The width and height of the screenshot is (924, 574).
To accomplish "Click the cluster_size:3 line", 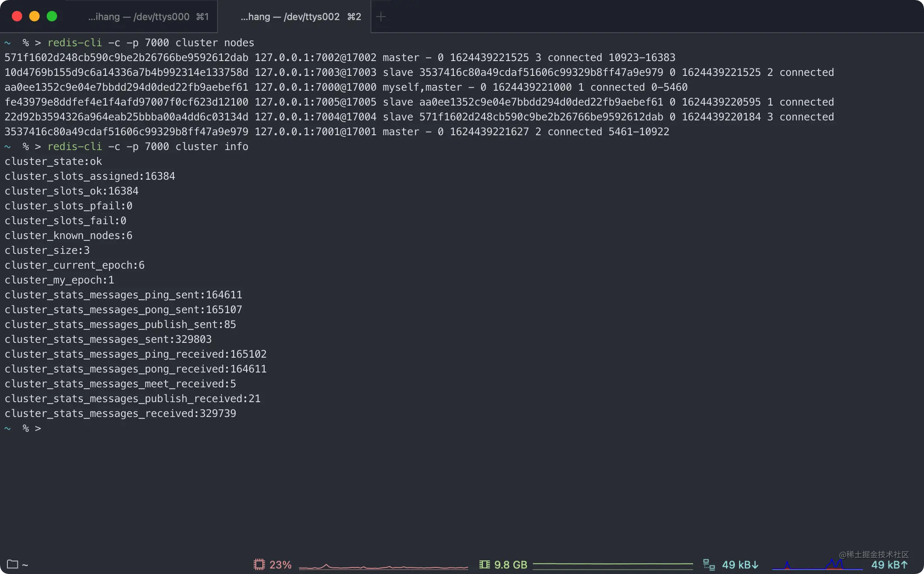I will (47, 250).
